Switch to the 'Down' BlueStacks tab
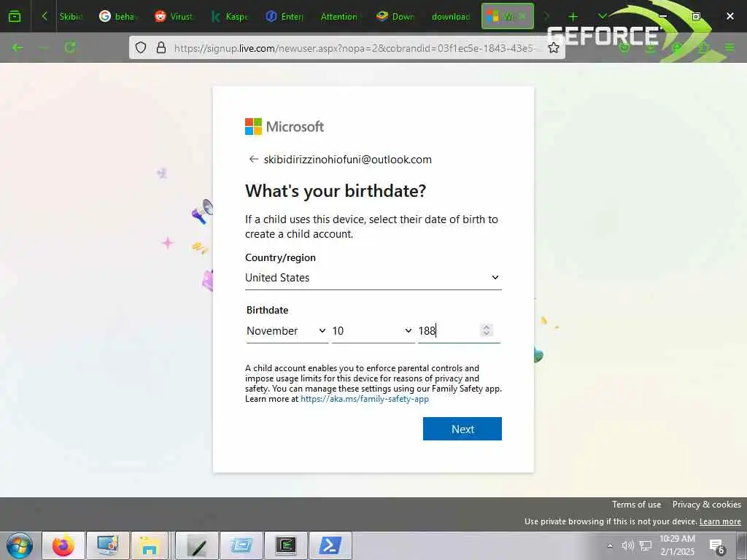The height and width of the screenshot is (560, 747). pyautogui.click(x=395, y=16)
